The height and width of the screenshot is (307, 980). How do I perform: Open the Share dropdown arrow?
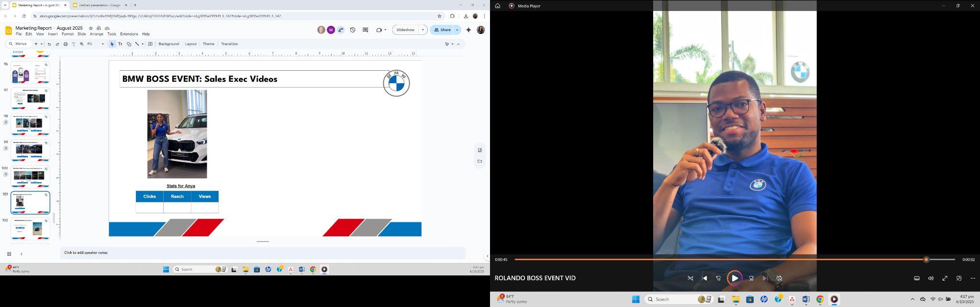point(457,30)
